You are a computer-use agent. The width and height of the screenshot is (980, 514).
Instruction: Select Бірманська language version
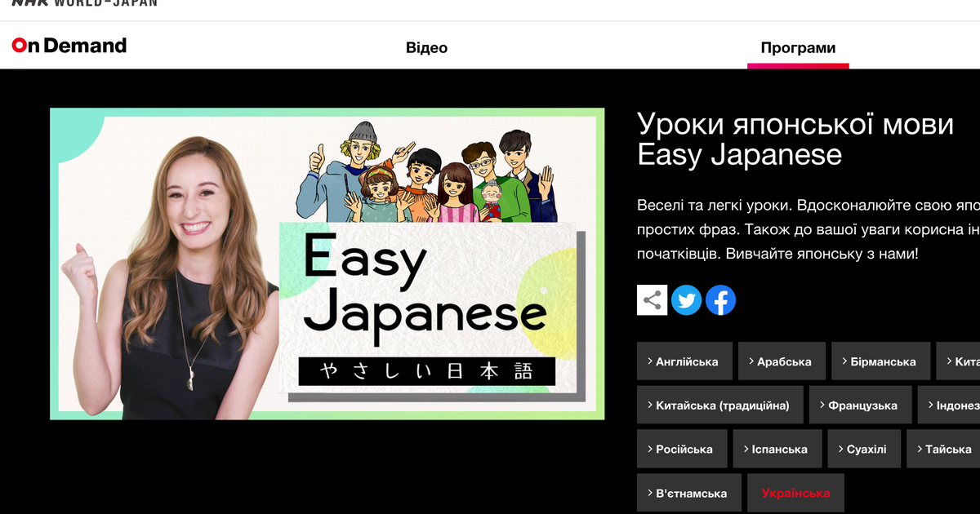880,361
